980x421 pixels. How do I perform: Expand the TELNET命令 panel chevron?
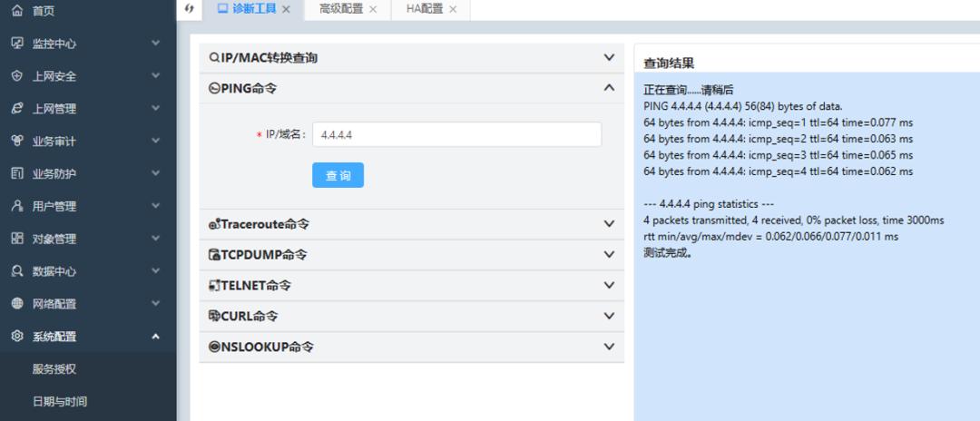tap(610, 285)
